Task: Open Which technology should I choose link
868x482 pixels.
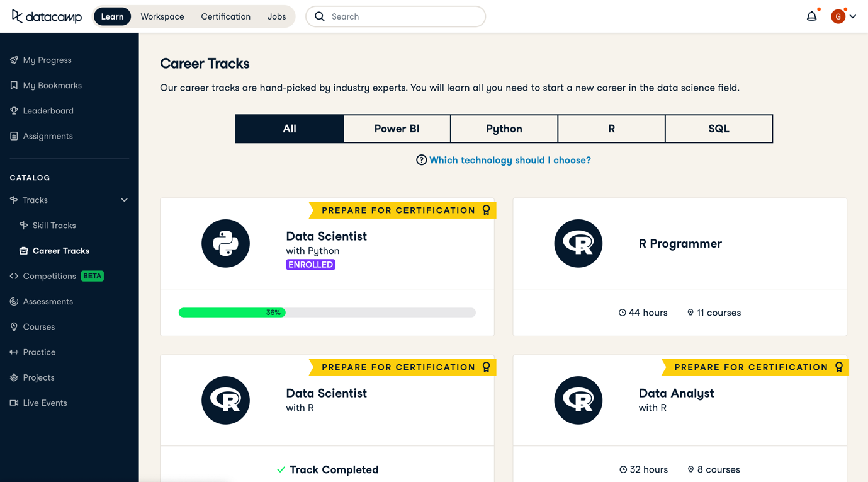Action: click(510, 160)
